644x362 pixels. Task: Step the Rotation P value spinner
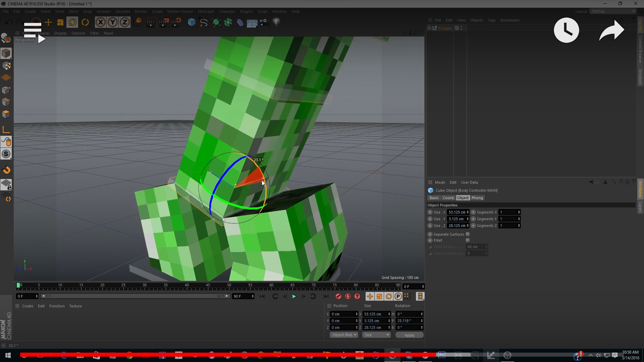(x=422, y=321)
